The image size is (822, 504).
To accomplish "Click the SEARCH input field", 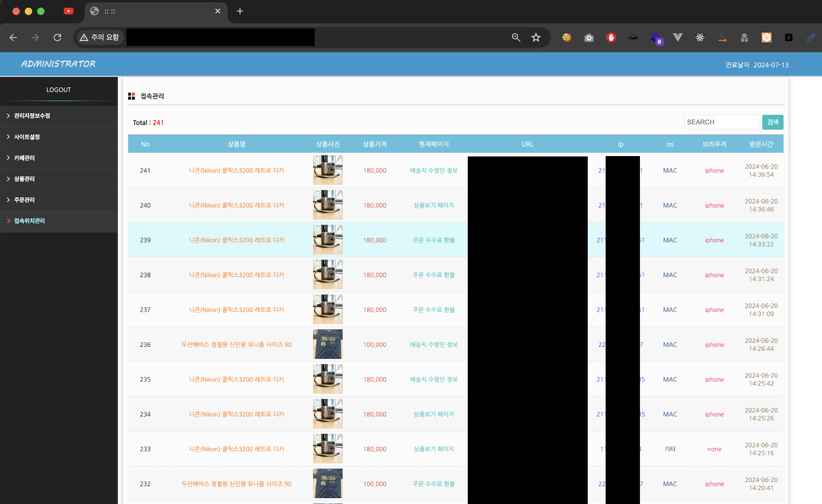I will pos(721,122).
